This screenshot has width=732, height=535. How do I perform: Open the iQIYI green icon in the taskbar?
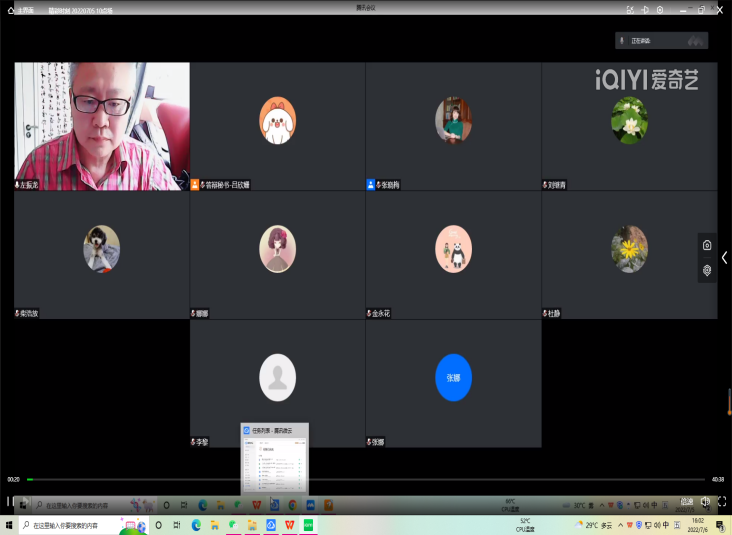(309, 525)
